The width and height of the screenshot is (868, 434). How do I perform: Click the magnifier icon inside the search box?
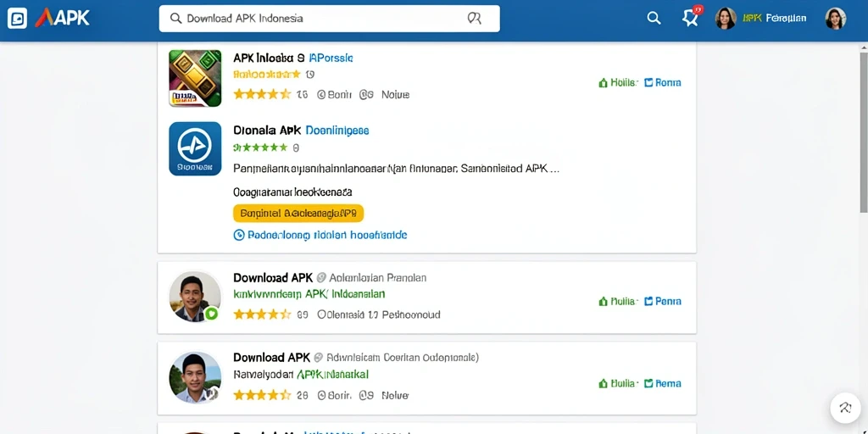175,19
